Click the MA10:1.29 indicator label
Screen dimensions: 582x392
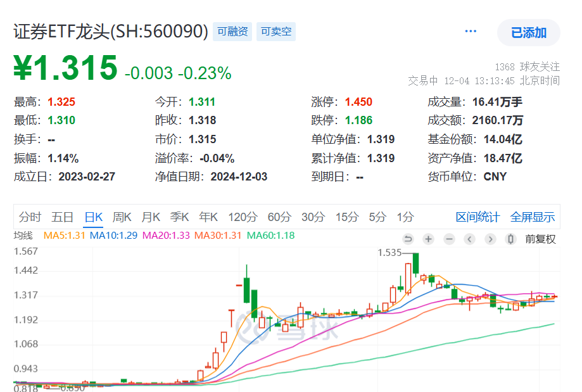coord(113,236)
